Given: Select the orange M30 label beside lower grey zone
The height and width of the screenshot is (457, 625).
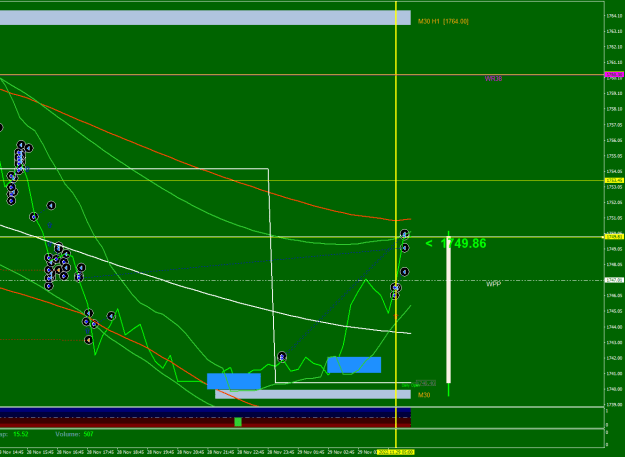Looking at the screenshot, I should point(424,395).
